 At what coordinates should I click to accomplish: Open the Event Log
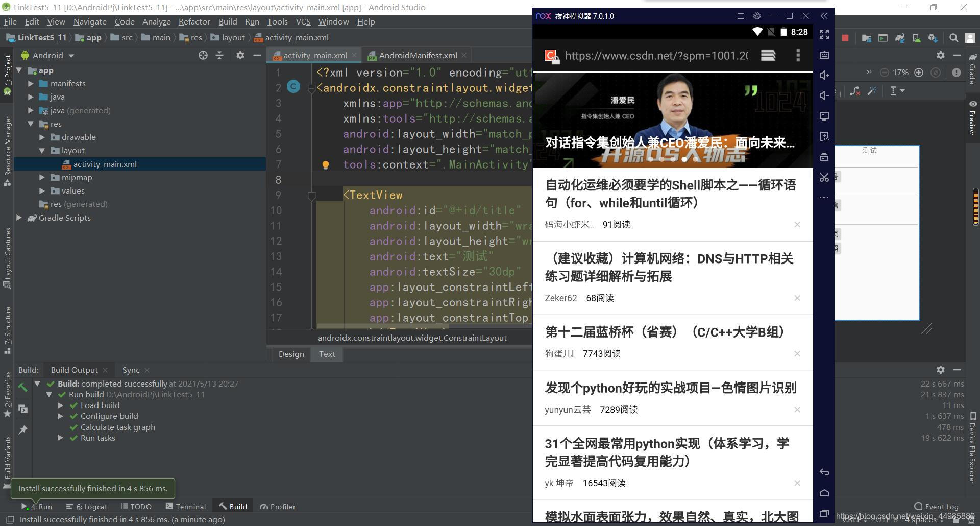pyautogui.click(x=936, y=506)
